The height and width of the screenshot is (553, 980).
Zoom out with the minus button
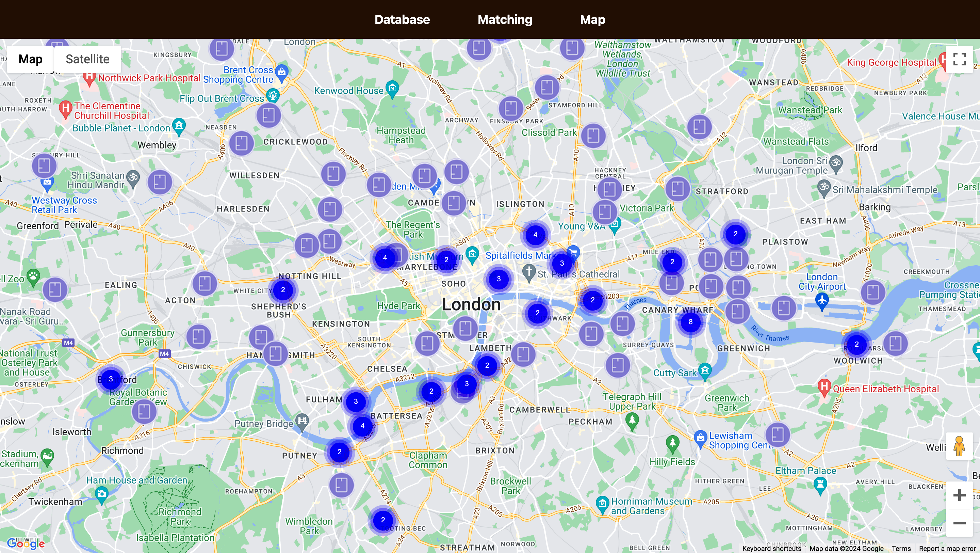click(960, 523)
